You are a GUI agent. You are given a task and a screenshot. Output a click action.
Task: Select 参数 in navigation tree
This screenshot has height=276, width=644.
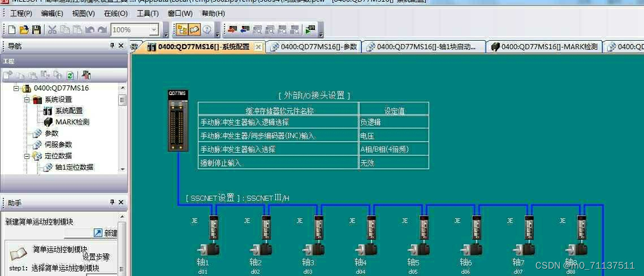tap(52, 133)
